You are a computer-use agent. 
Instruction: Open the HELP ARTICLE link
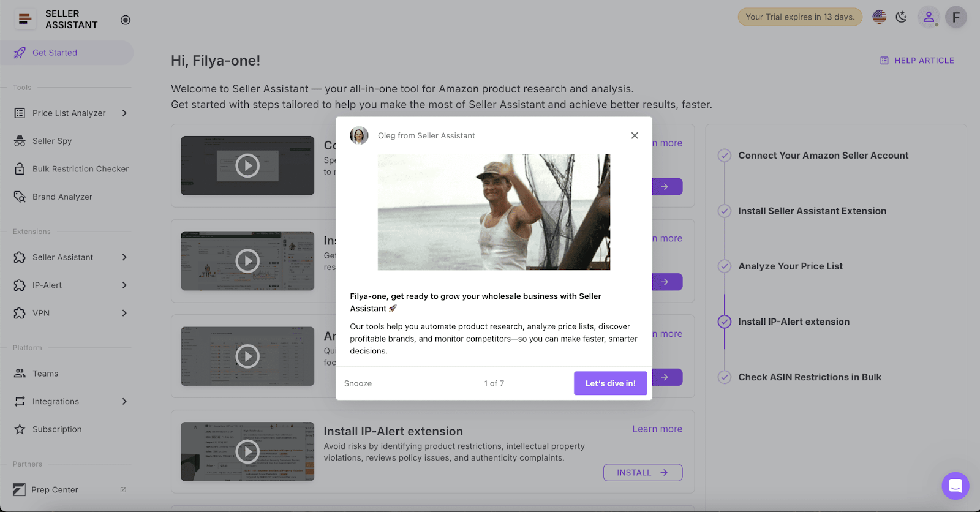(917, 61)
